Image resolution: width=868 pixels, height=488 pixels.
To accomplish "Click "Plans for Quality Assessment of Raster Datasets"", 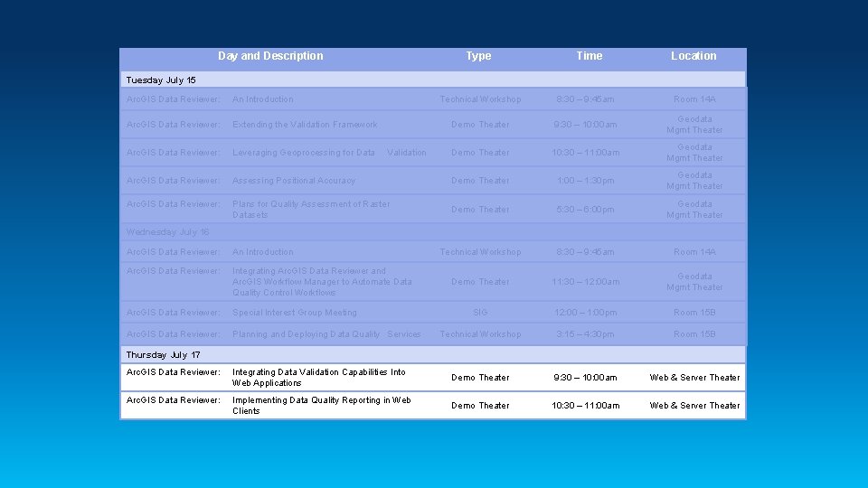I will [x=311, y=209].
